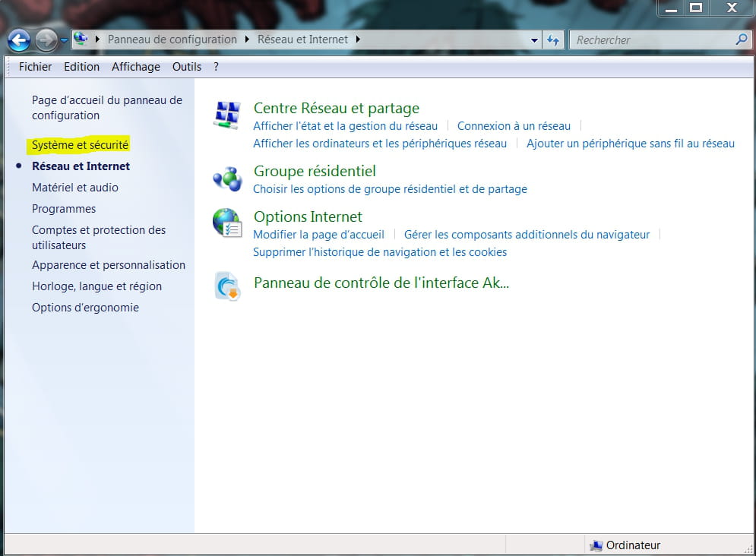Click Choisir les options de groupe résidentiel
This screenshot has width=756, height=556.
pyautogui.click(x=390, y=189)
